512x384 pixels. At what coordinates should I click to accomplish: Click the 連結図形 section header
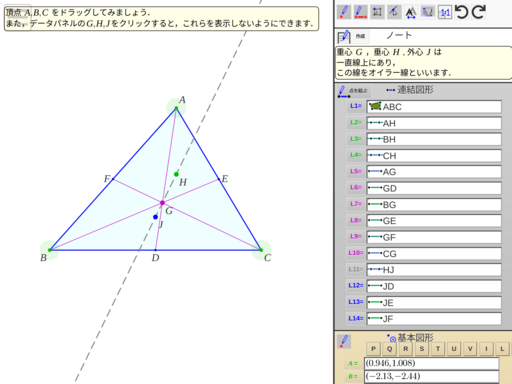click(x=415, y=90)
